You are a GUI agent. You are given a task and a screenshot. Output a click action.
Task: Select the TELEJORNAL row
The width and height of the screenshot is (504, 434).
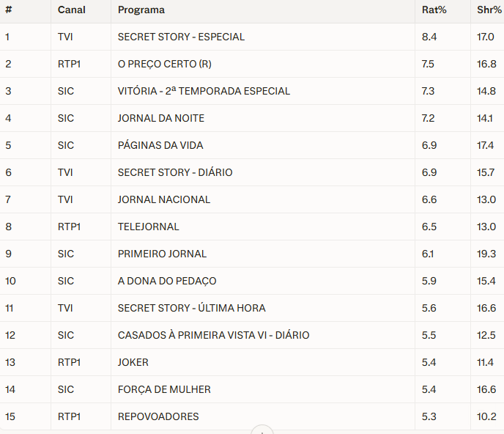pyautogui.click(x=149, y=227)
